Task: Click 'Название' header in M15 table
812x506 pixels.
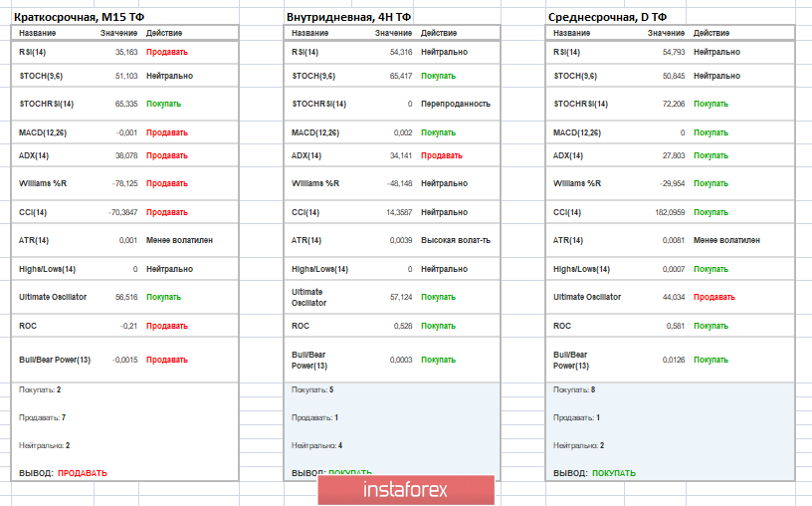Action: point(37,33)
